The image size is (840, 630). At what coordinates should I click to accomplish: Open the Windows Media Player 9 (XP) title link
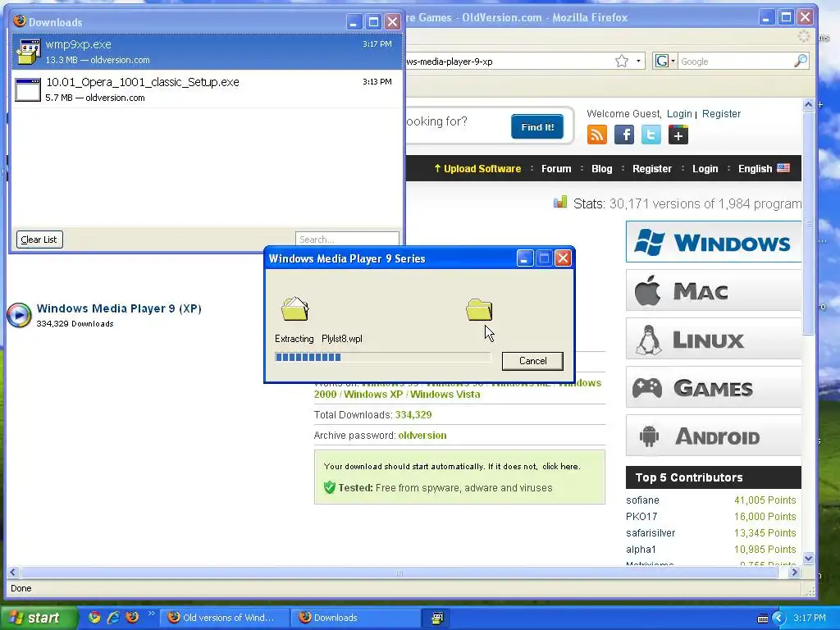pyautogui.click(x=119, y=308)
